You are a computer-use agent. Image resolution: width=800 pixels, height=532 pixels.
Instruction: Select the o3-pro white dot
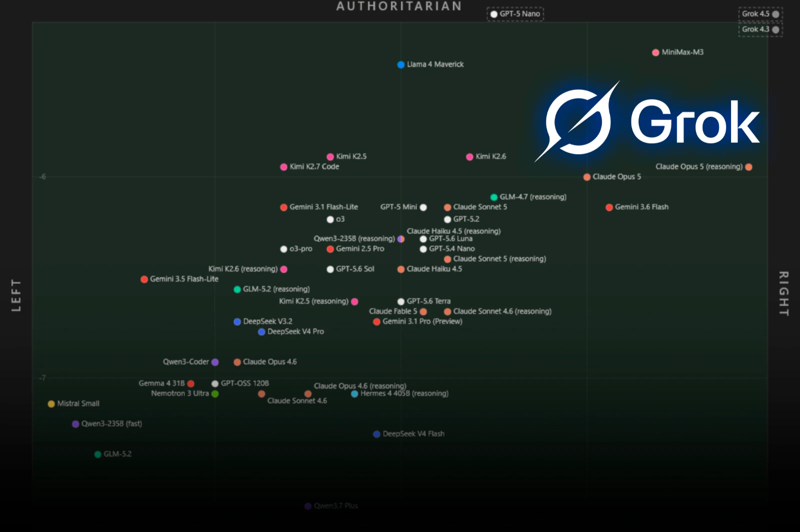pos(283,249)
